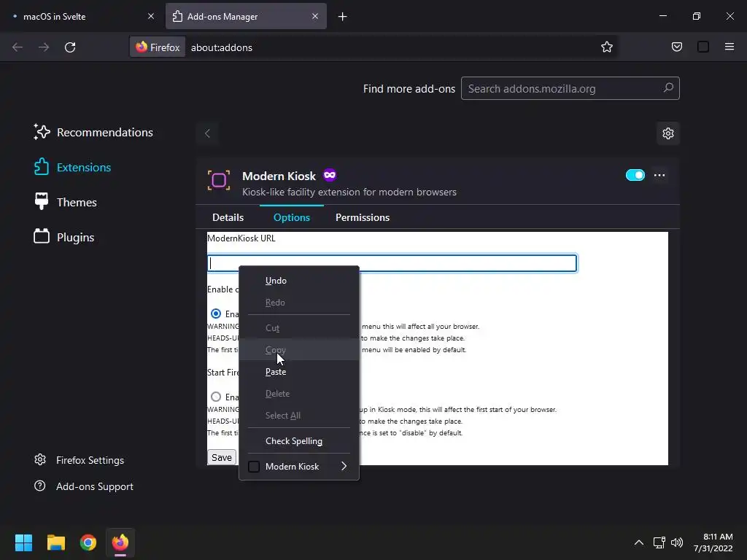Switch to the Options tab

point(292,217)
